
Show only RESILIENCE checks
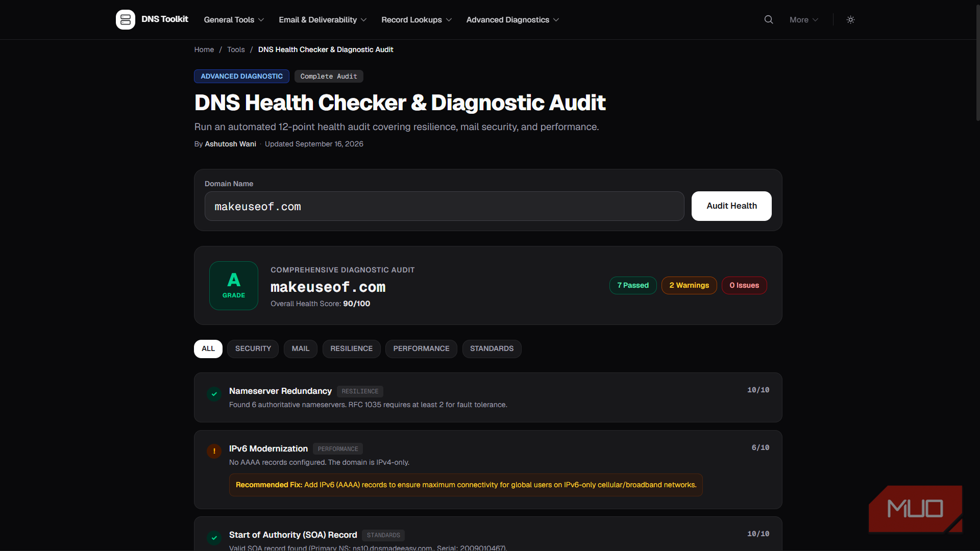(352, 349)
